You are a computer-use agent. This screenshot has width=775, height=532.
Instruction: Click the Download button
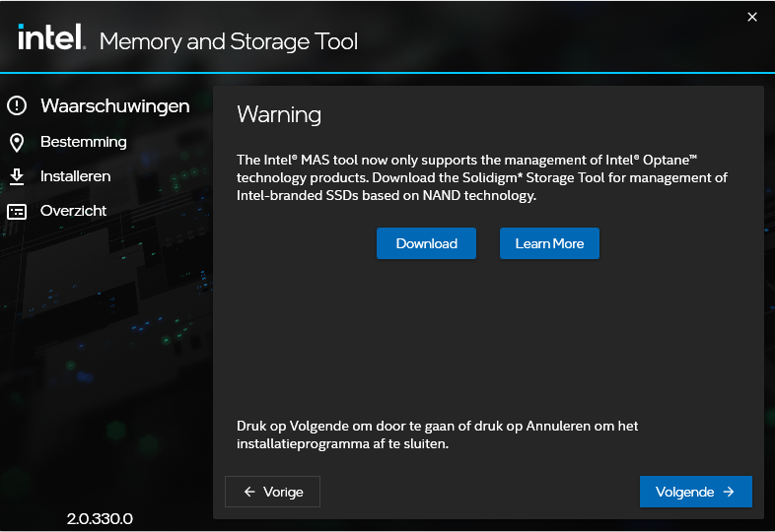[427, 243]
